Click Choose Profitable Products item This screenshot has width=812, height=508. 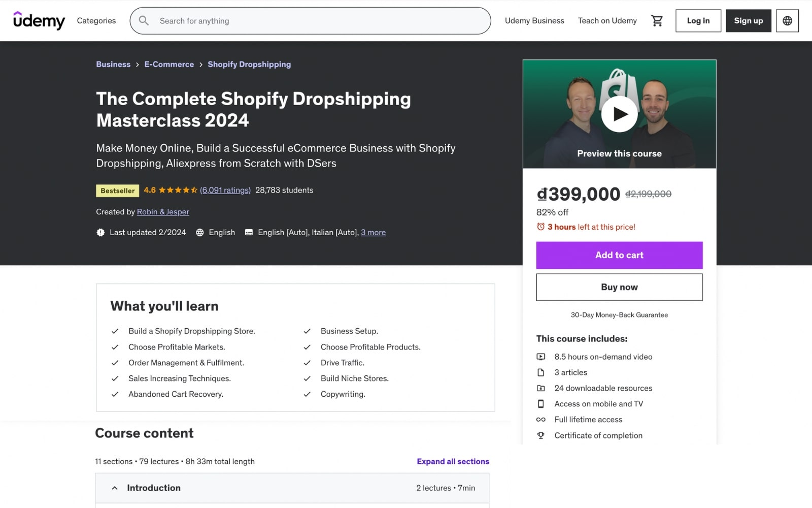coord(370,347)
